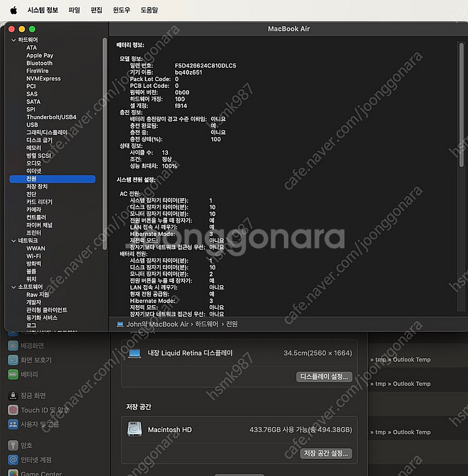Image resolution: width=468 pixels, height=476 pixels.
Task: Click the Passwords (암호) key icon
Action: 12,445
